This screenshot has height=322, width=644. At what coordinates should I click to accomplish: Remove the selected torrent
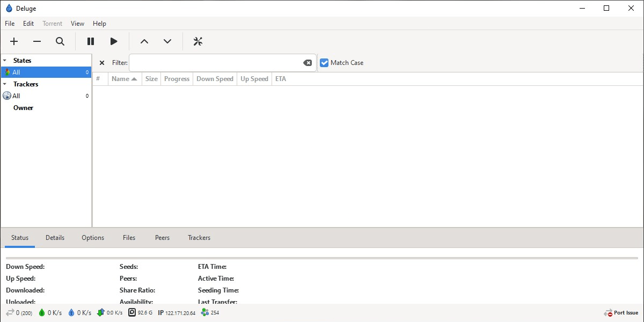[x=37, y=41]
